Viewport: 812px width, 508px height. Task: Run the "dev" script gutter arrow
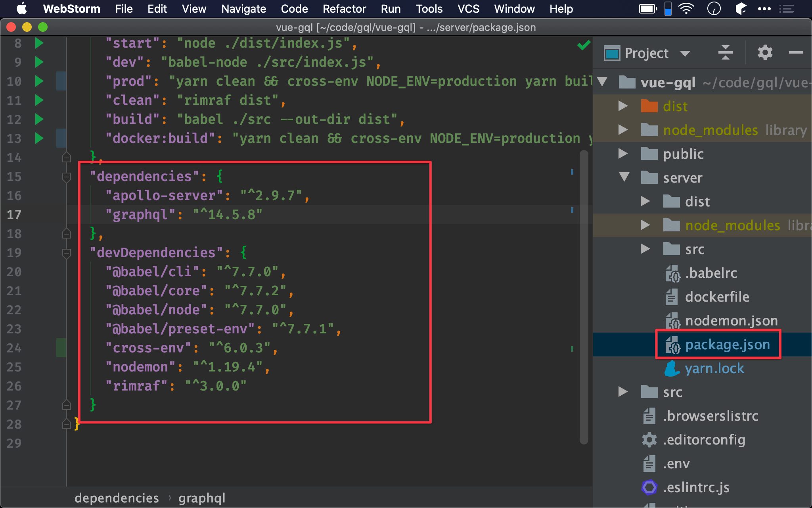pyautogui.click(x=39, y=62)
